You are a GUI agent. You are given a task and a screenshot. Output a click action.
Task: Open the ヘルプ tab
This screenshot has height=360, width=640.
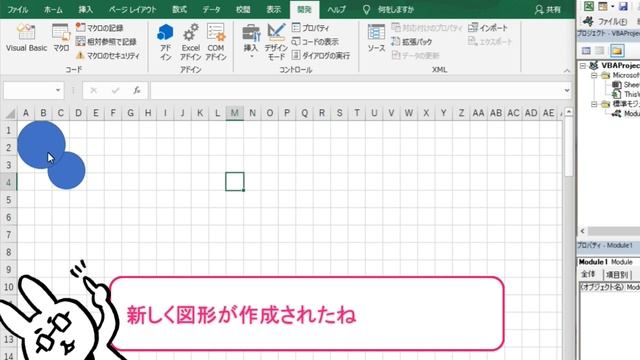(336, 9)
